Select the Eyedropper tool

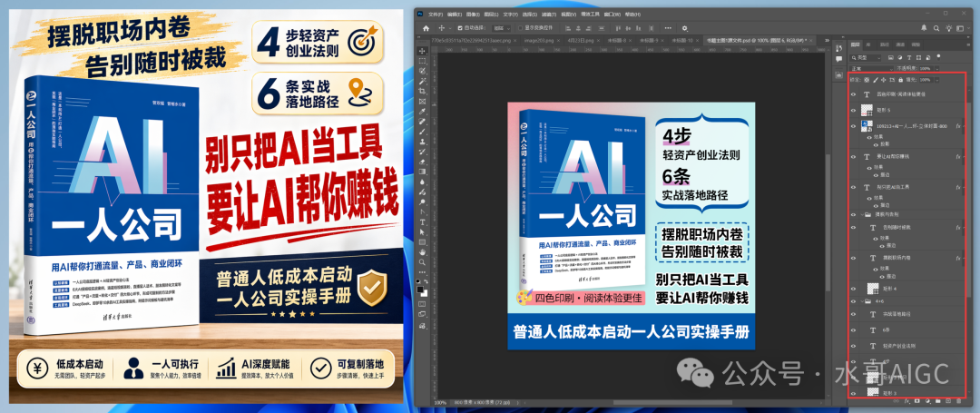click(422, 112)
